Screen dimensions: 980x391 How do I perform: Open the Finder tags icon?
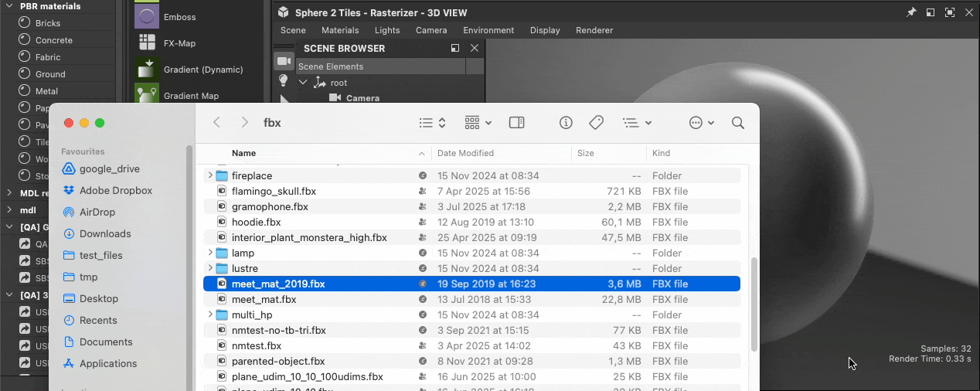pyautogui.click(x=596, y=123)
